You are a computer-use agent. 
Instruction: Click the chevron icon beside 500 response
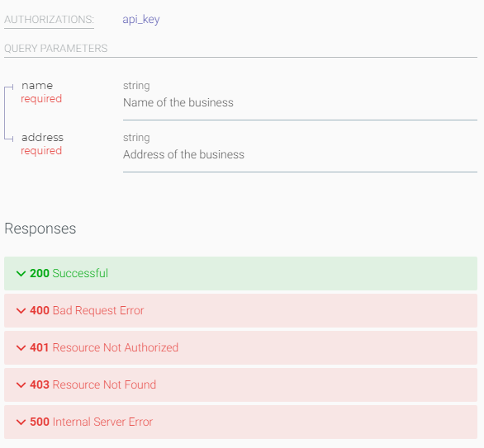click(21, 422)
